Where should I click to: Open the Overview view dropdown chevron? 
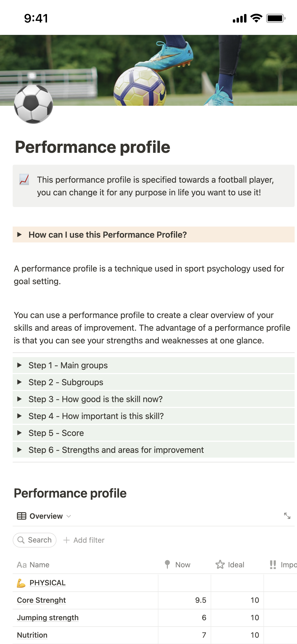pyautogui.click(x=69, y=516)
